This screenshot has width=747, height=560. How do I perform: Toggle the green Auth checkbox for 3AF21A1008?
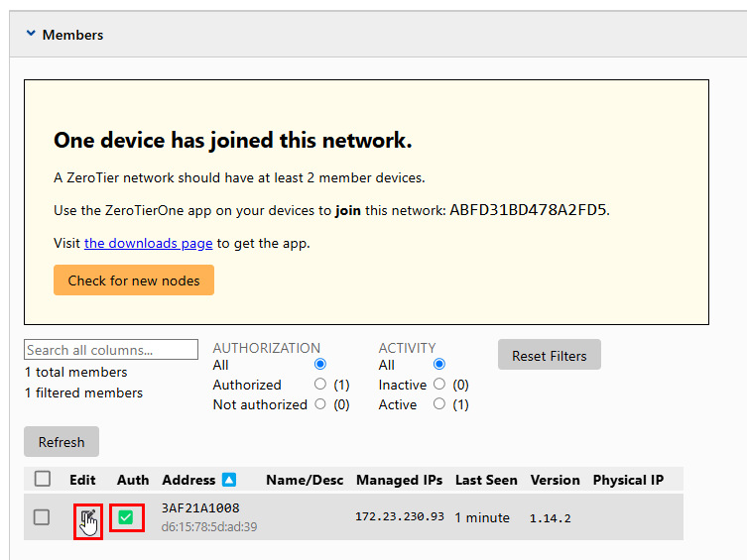[126, 517]
